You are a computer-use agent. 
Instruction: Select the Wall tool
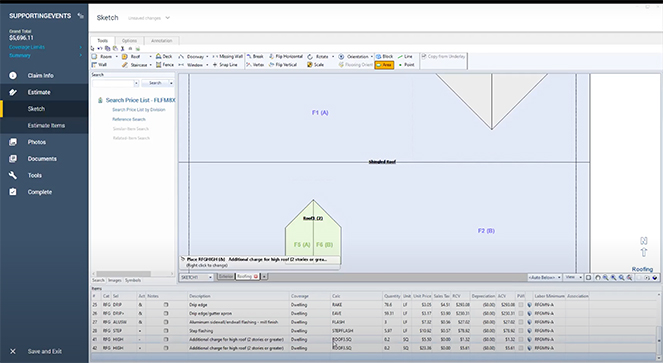point(99,65)
